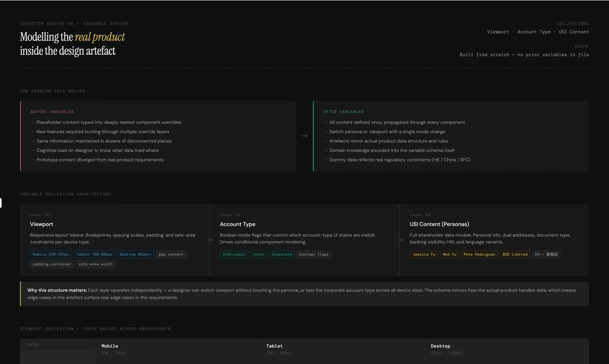Image resolution: width=609 pixels, height=364 pixels.
Task: Select the Joint account type tag
Action: (258, 254)
